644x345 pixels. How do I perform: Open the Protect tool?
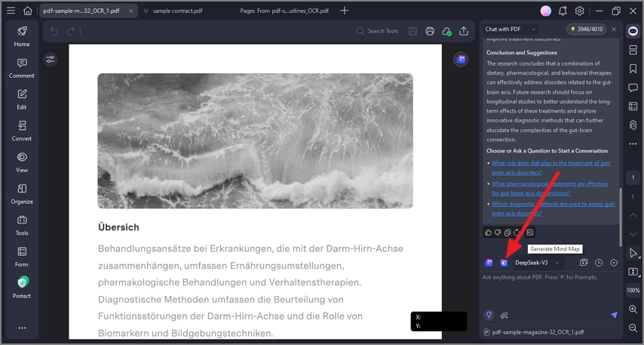point(22,288)
